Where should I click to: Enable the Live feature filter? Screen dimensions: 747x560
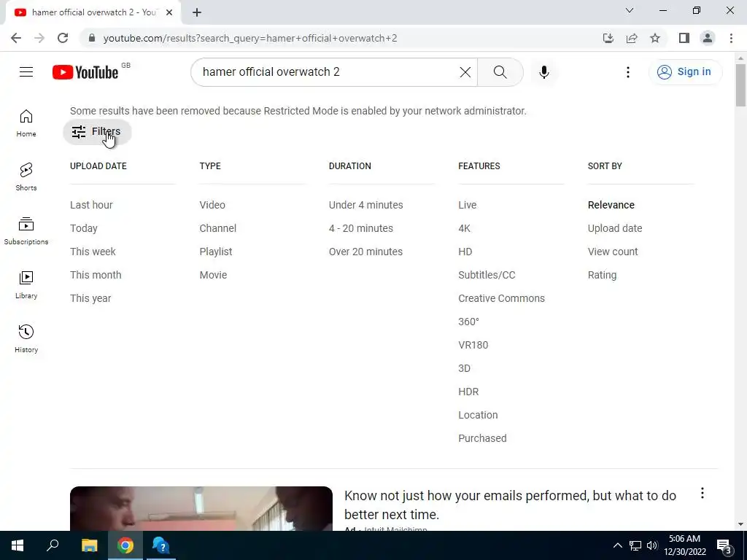(468, 205)
